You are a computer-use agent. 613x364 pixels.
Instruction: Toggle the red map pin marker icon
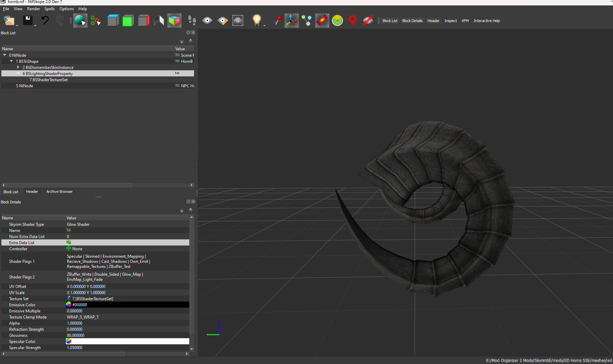tap(352, 21)
